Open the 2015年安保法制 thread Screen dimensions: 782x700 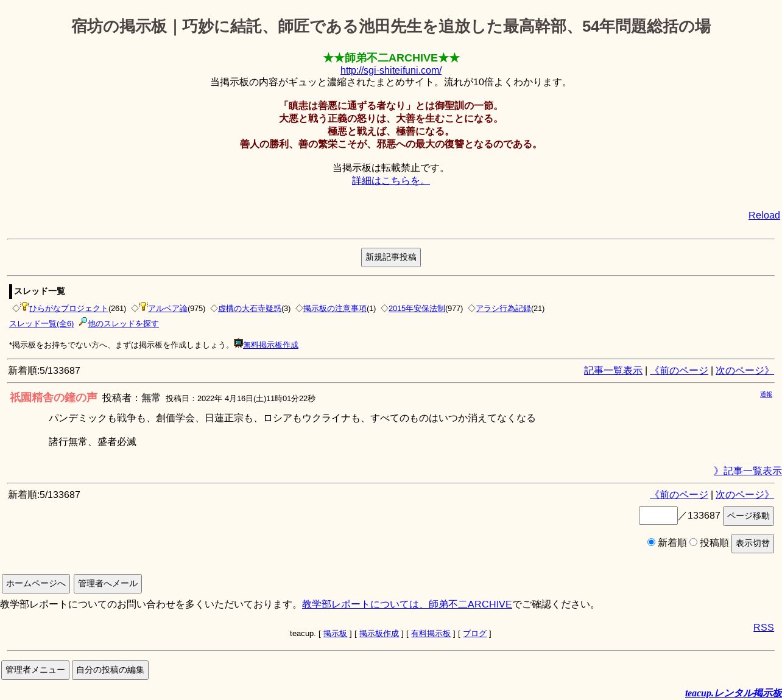[417, 309]
